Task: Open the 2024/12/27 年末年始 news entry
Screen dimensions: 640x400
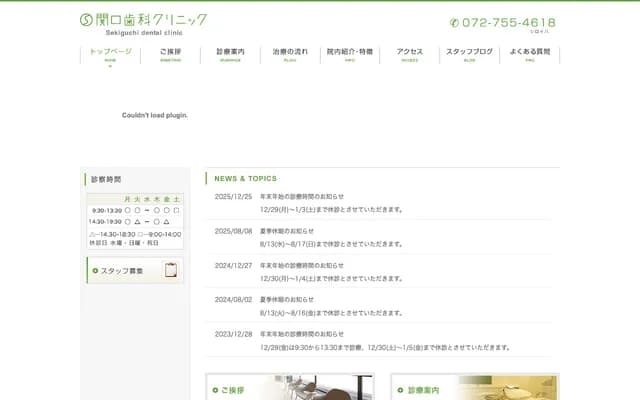Action: pyautogui.click(x=302, y=265)
